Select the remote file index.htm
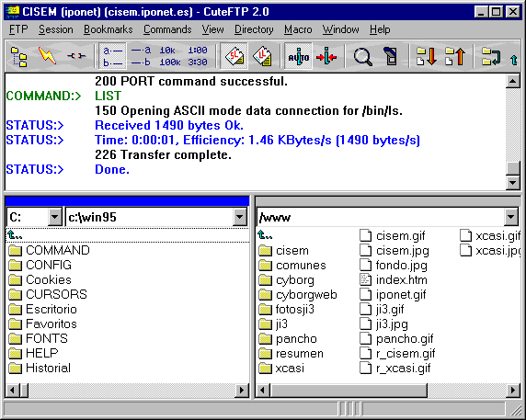The height and width of the screenshot is (420, 526). pyautogui.click(x=394, y=280)
